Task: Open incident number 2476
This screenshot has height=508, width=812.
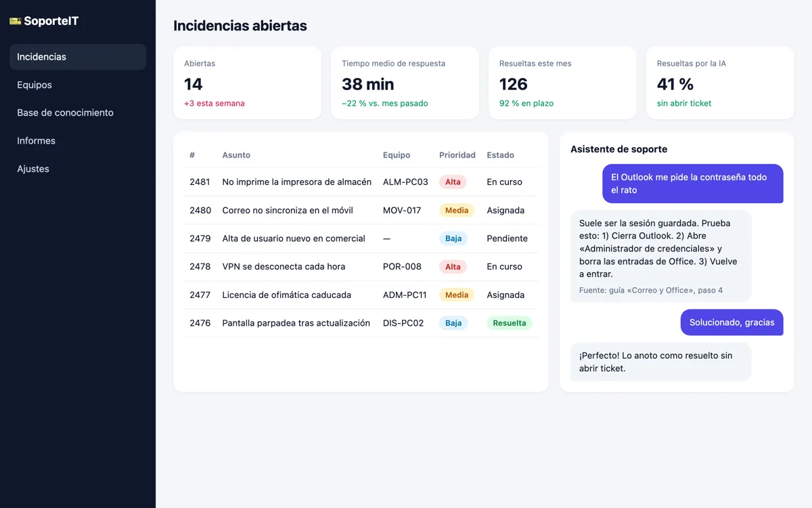Action: (200, 323)
